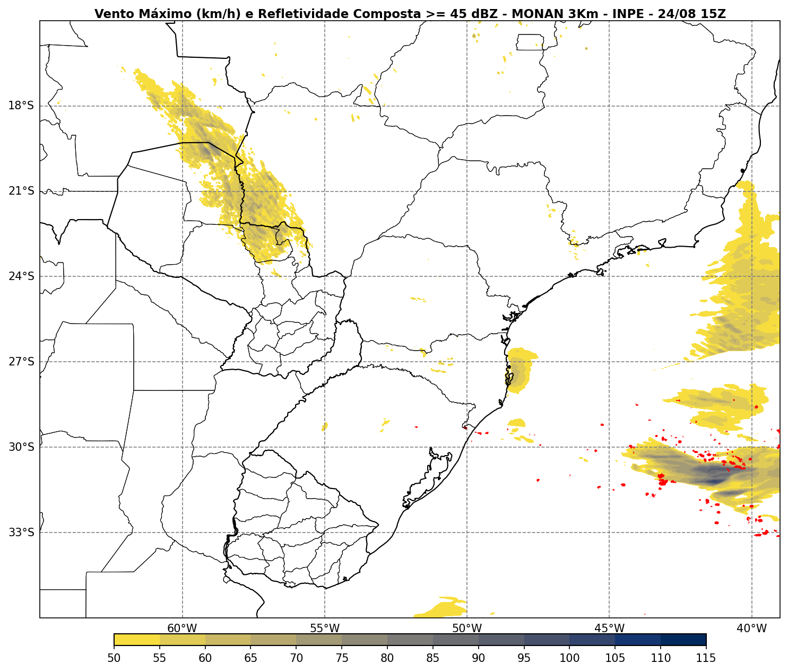Select the colorbar tick label 60
The image size is (788, 672).
(205, 658)
